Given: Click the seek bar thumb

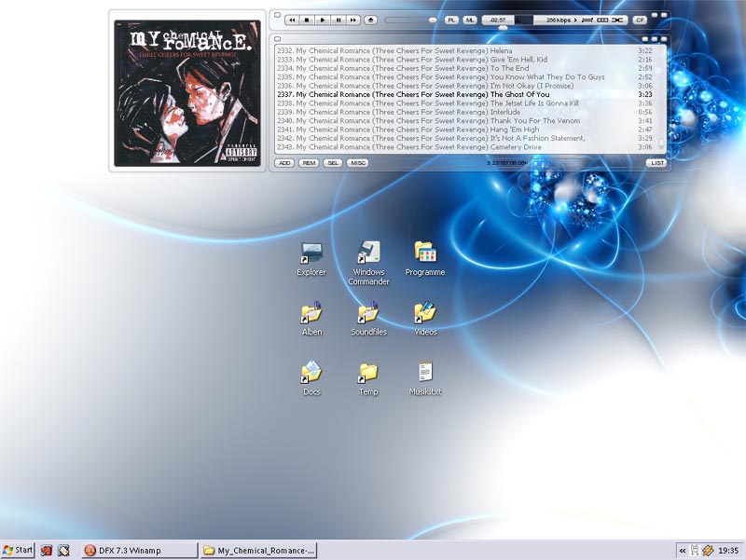Looking at the screenshot, I should coord(433,20).
